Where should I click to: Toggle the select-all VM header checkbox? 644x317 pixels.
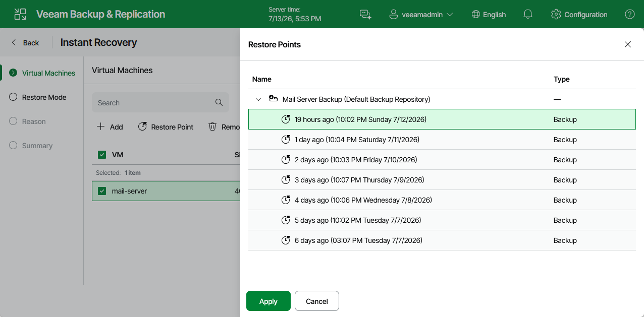(x=102, y=155)
